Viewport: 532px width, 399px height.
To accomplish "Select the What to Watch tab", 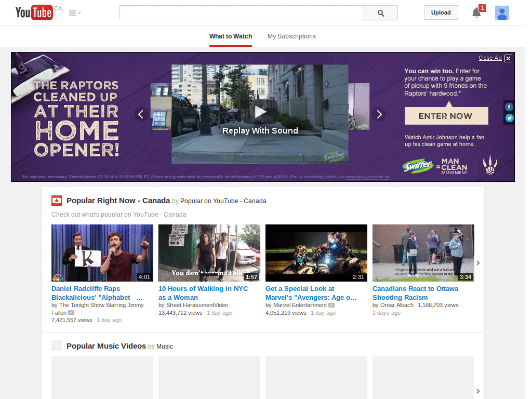I will [231, 36].
